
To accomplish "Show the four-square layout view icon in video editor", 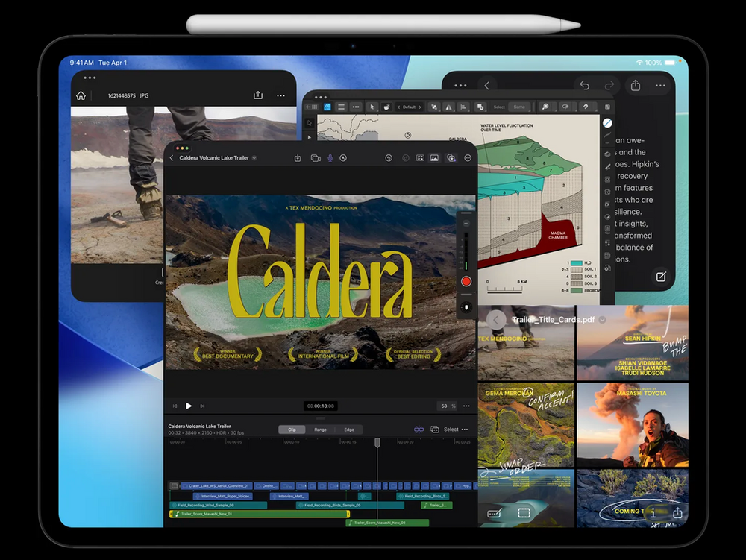I will [x=420, y=158].
